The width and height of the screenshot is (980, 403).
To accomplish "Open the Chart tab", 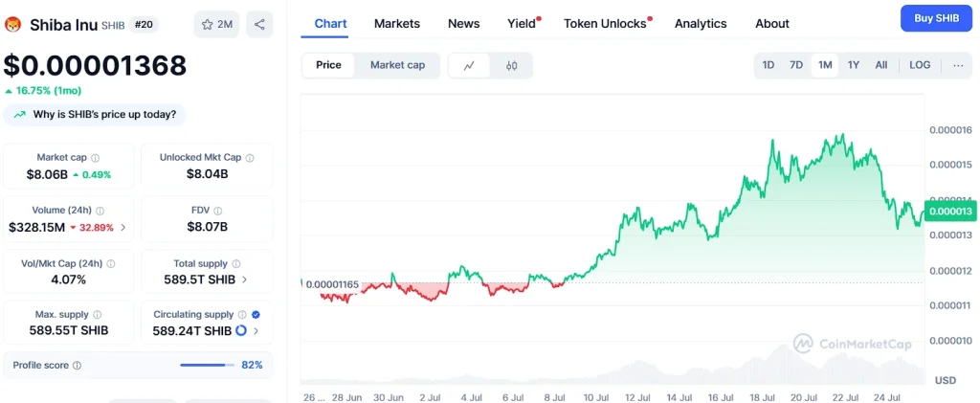I will coord(330,24).
